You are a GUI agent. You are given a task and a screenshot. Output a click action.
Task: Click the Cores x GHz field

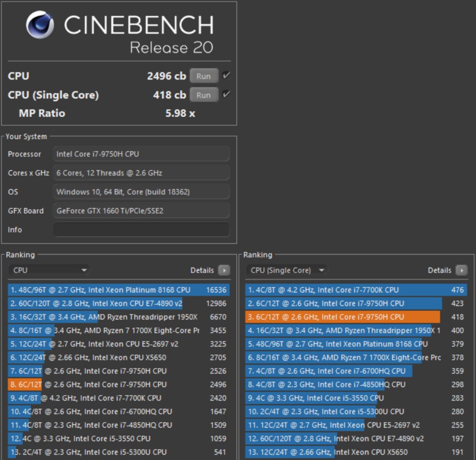141,173
